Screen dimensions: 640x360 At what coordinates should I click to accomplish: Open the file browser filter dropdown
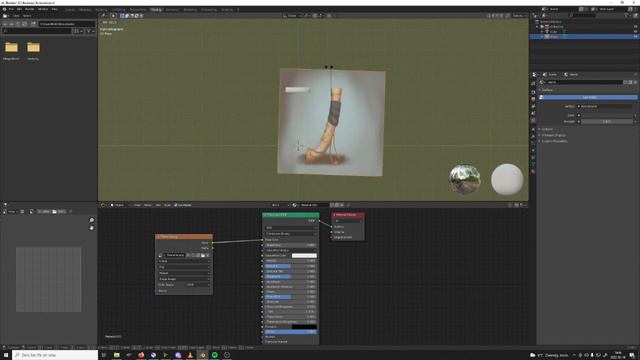pyautogui.click(x=90, y=31)
